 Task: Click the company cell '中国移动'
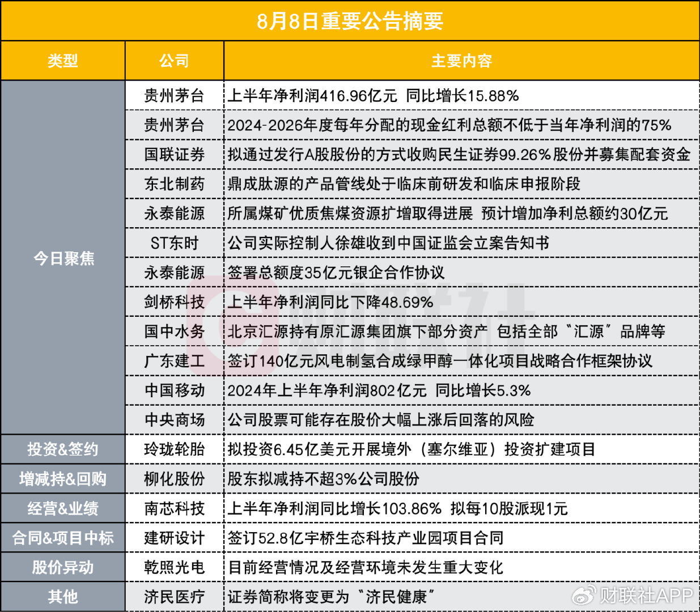click(x=174, y=390)
